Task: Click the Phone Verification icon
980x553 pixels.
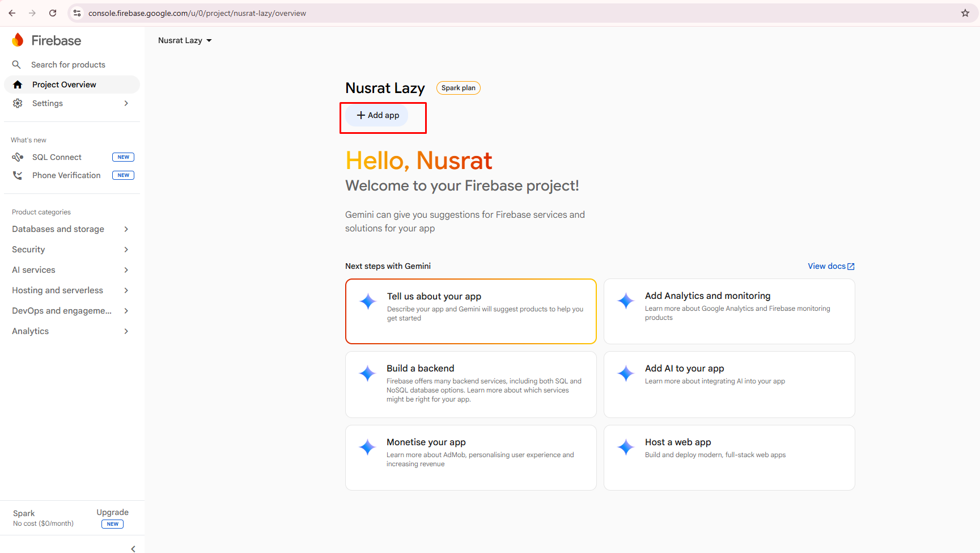Action: click(18, 175)
